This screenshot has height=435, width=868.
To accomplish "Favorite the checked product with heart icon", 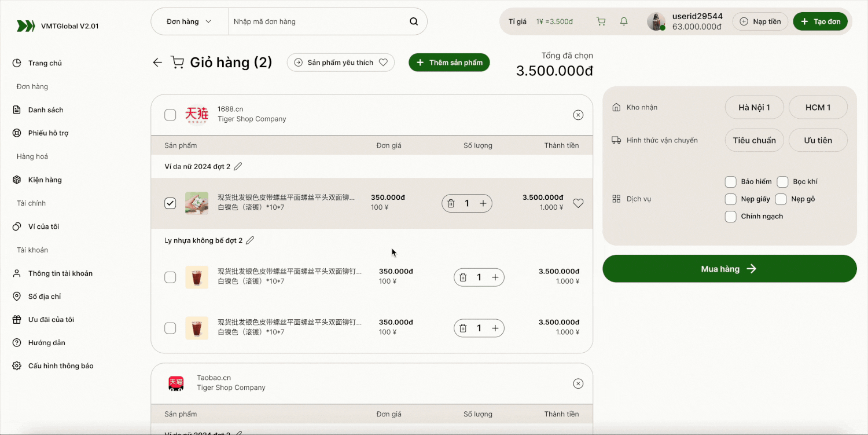I will click(578, 203).
